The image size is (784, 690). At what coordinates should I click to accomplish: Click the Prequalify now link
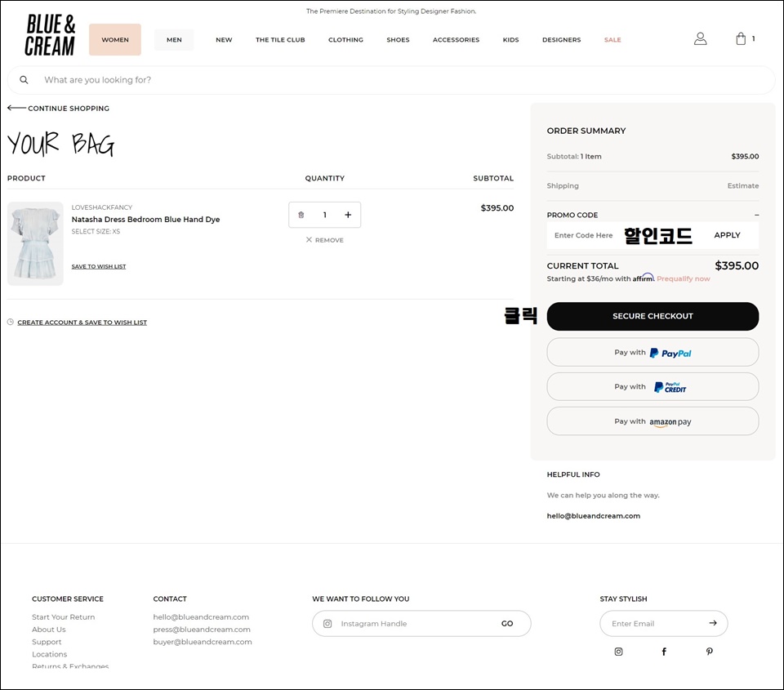click(x=683, y=278)
